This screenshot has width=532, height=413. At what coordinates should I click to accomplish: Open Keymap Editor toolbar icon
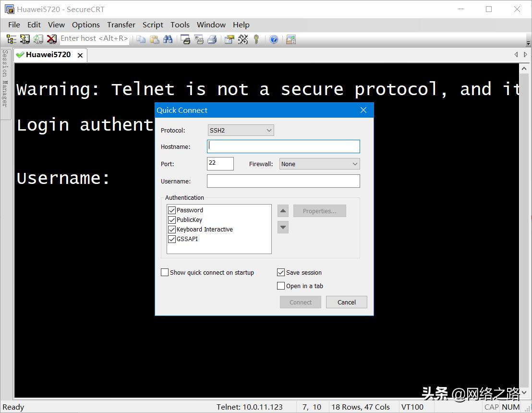(x=243, y=39)
